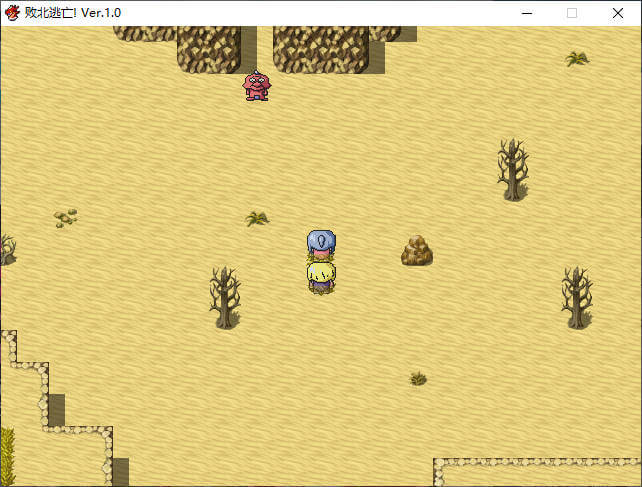Click dry grass tuft left of helmeted character
The image size is (642, 487).
tap(258, 218)
